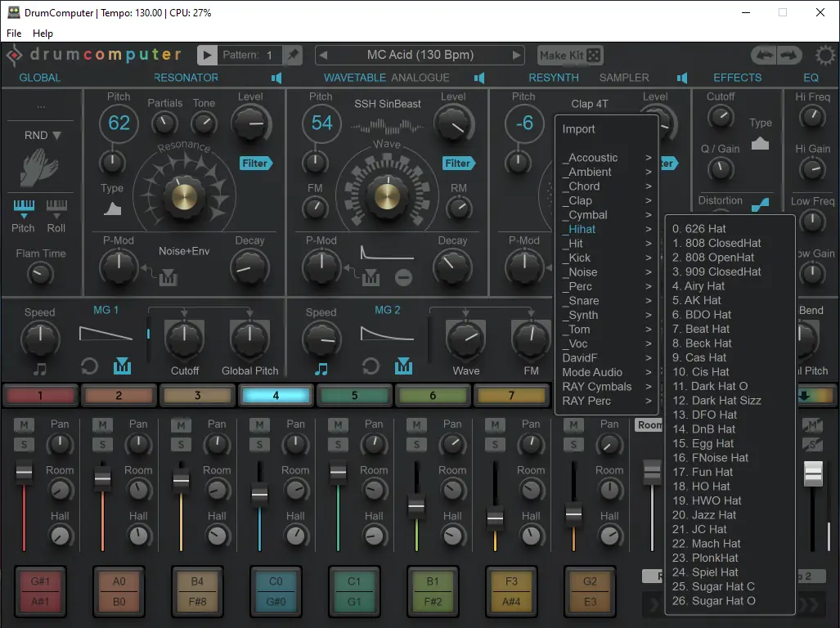Click the channel 4 volume fader
The height and width of the screenshot is (628, 840).
click(259, 494)
